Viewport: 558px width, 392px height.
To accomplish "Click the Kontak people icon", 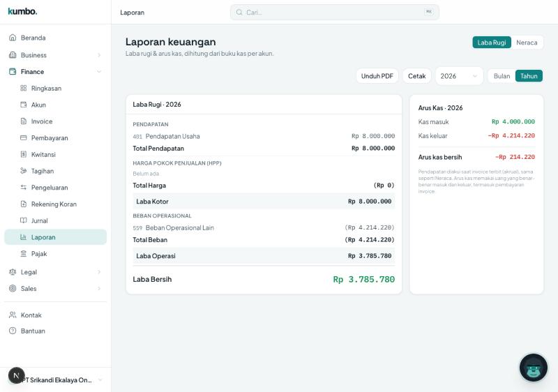I will coord(13,315).
